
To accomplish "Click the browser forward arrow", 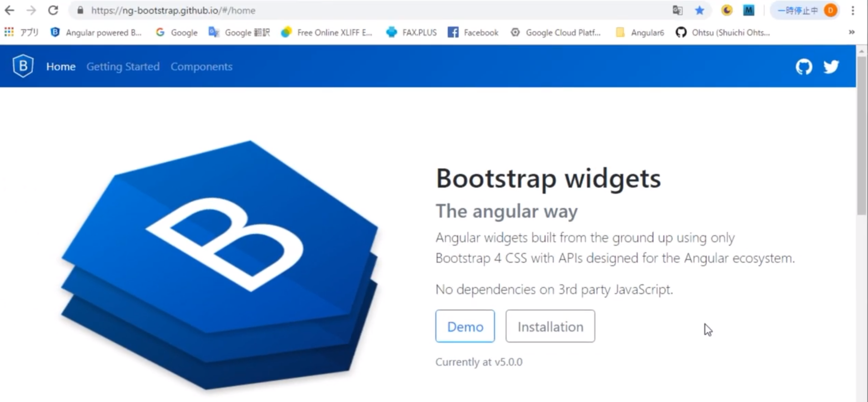I will [31, 10].
